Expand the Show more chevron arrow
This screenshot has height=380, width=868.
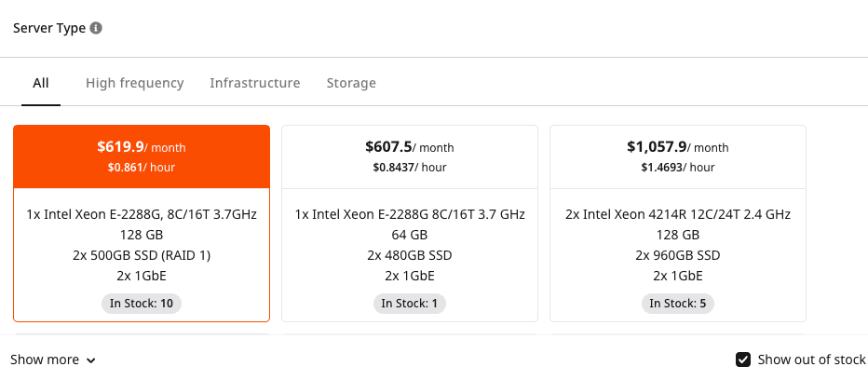click(x=90, y=360)
